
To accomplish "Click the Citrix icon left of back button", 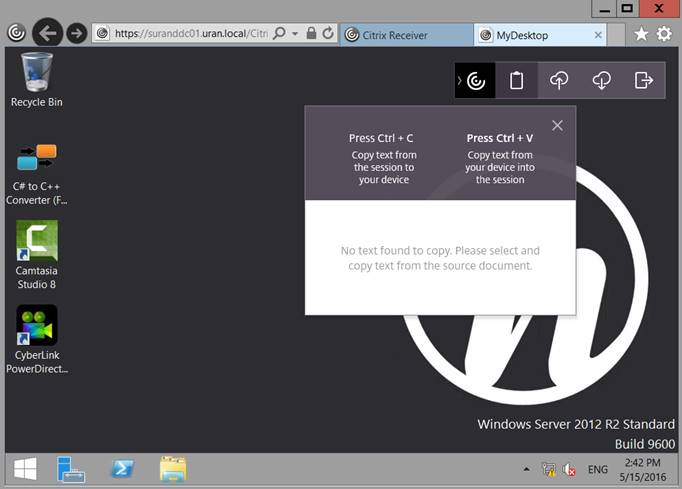I will 17,33.
